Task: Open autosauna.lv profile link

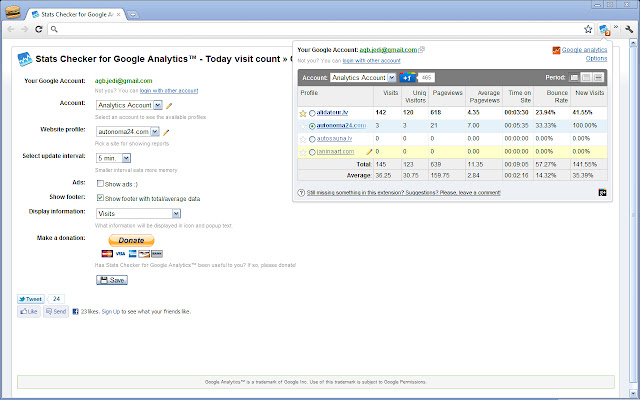Action: click(x=334, y=138)
